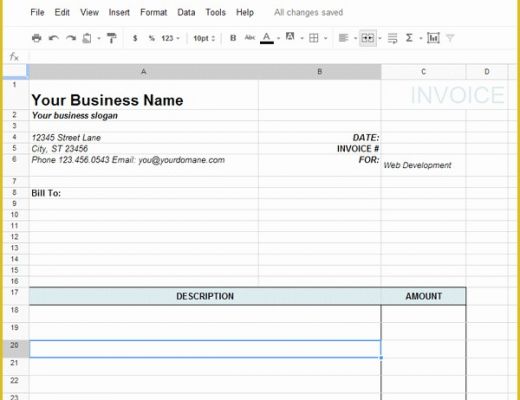Click the amount cell in row 18
Viewport: 520px width, 400px height.
pyautogui.click(x=423, y=314)
